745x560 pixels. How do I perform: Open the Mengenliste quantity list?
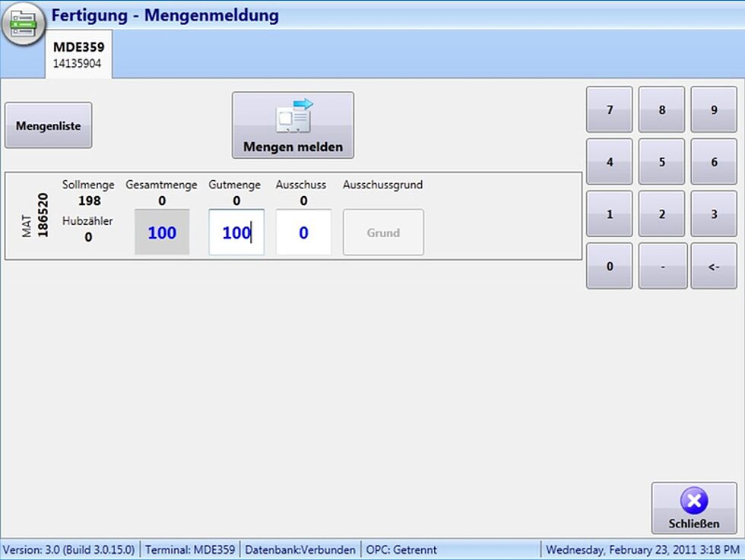(x=49, y=125)
